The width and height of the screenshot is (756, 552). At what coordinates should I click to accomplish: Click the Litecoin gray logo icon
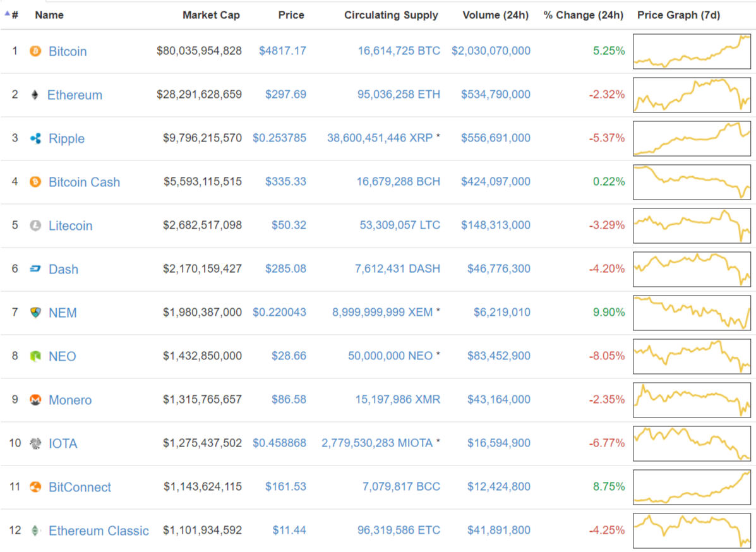click(35, 225)
